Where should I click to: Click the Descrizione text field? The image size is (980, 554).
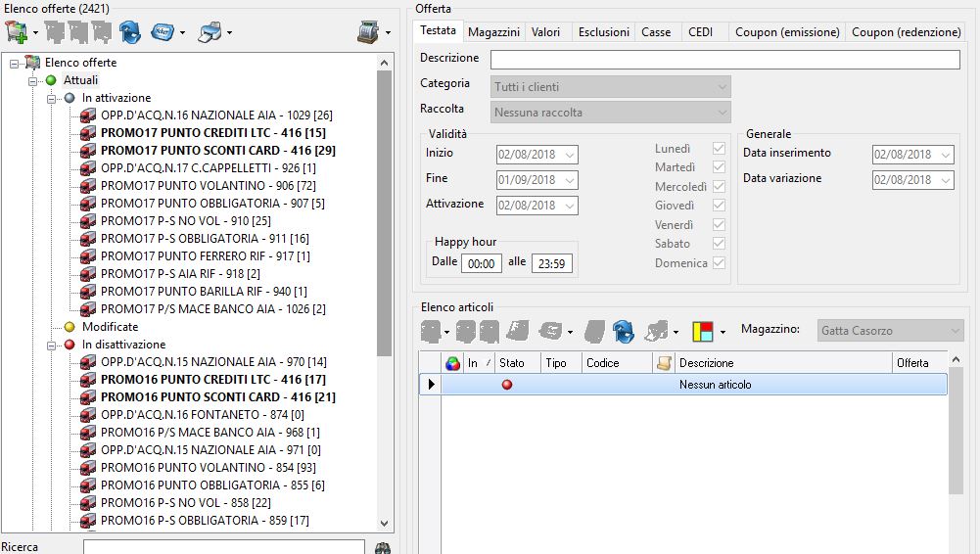point(724,60)
